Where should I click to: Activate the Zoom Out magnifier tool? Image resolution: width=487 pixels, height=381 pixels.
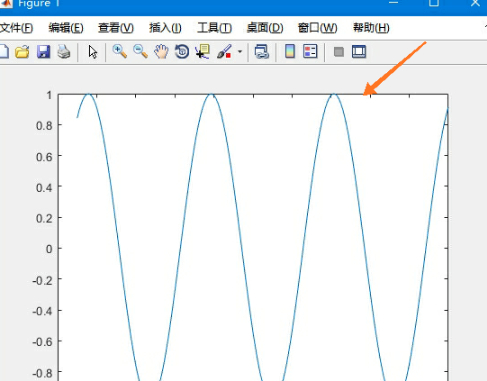point(140,52)
